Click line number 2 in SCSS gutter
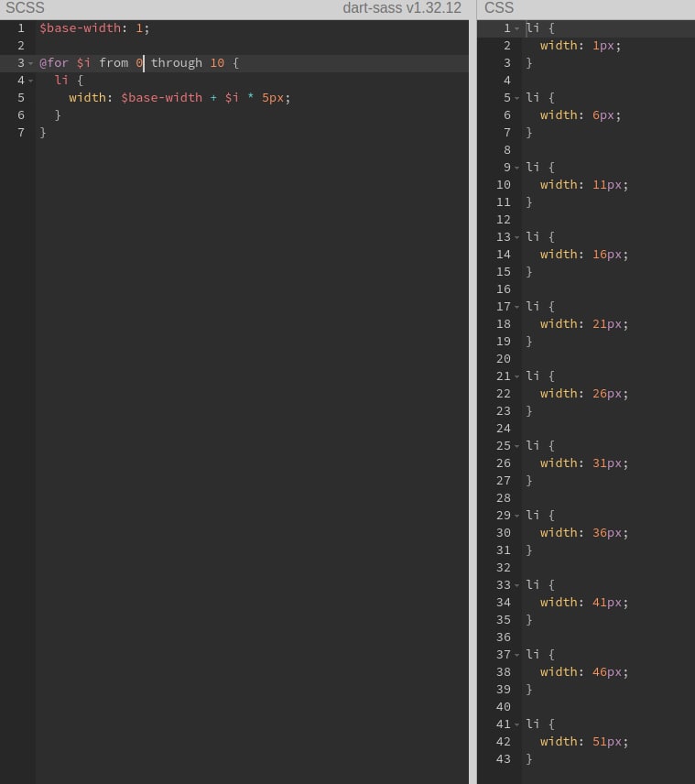 click(x=21, y=46)
